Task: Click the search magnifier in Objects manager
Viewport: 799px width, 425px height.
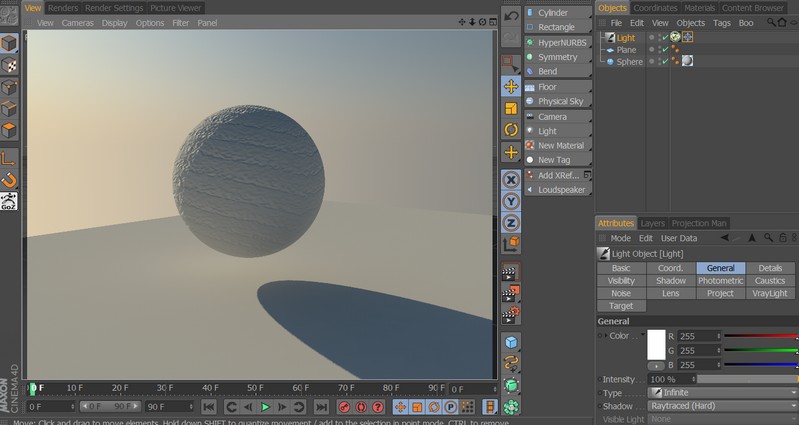Action: click(x=771, y=22)
